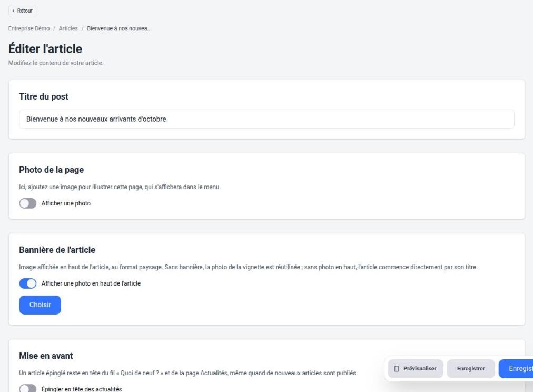
Task: Select the 'Bienvenue à nos nouvea...' breadcrumb
Action: tap(120, 28)
